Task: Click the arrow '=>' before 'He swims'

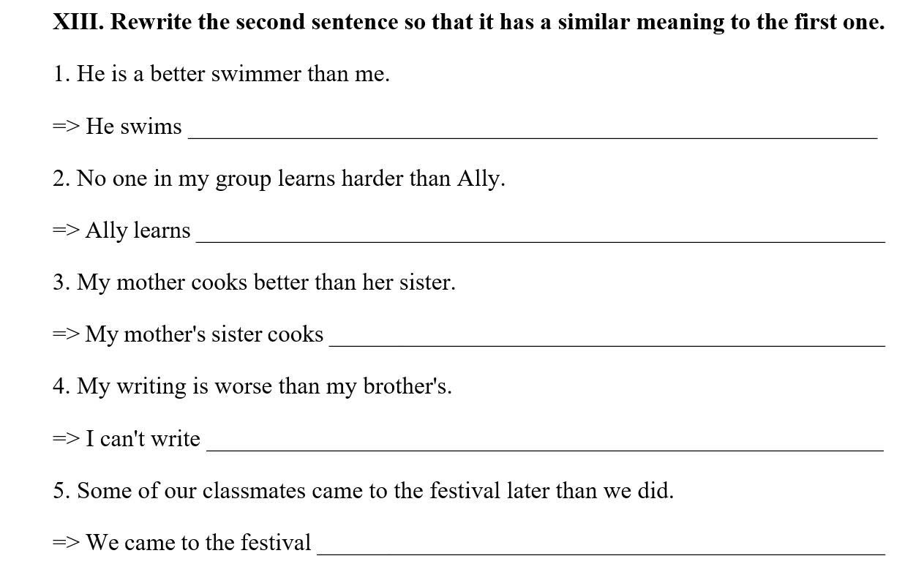Action: [66, 127]
